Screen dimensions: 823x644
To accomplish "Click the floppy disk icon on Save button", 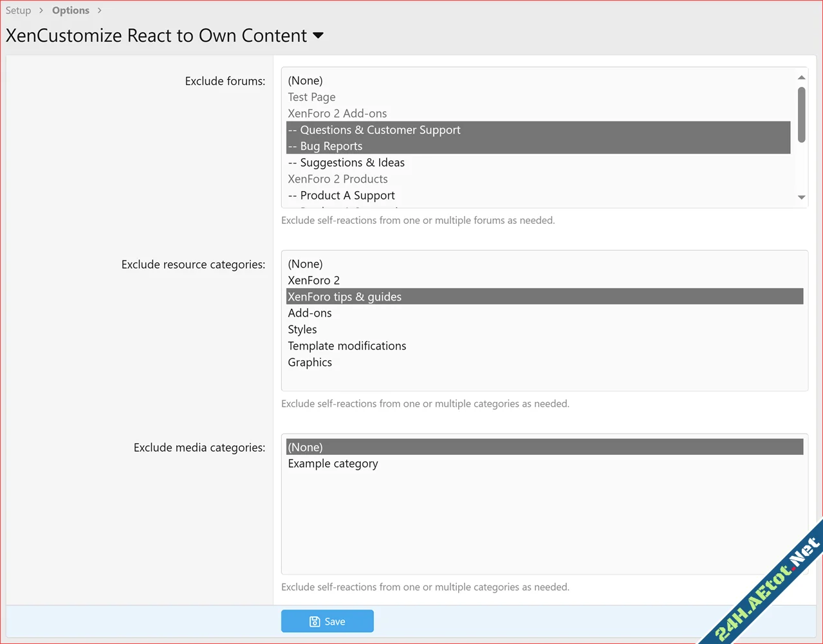I will pos(315,621).
